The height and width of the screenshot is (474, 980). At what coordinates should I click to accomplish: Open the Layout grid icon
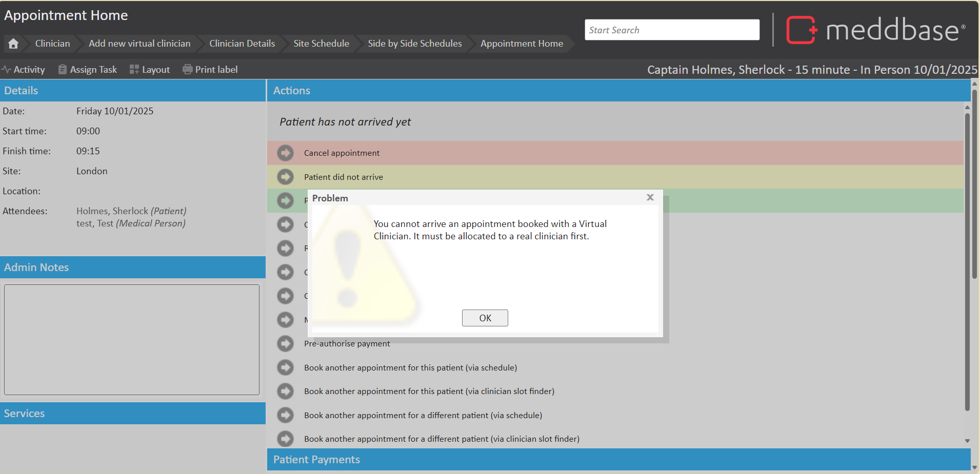pyautogui.click(x=134, y=70)
